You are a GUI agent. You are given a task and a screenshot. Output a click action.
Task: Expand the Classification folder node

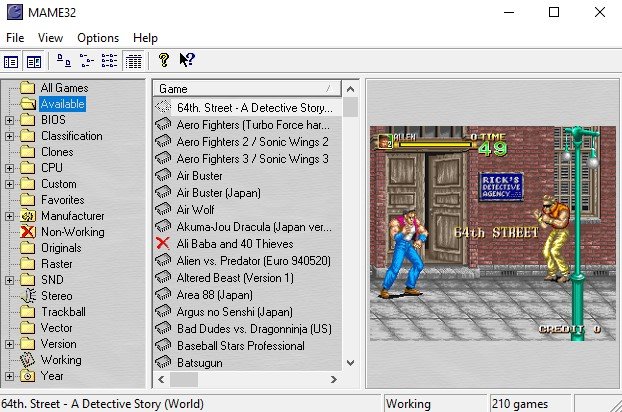tap(10, 136)
